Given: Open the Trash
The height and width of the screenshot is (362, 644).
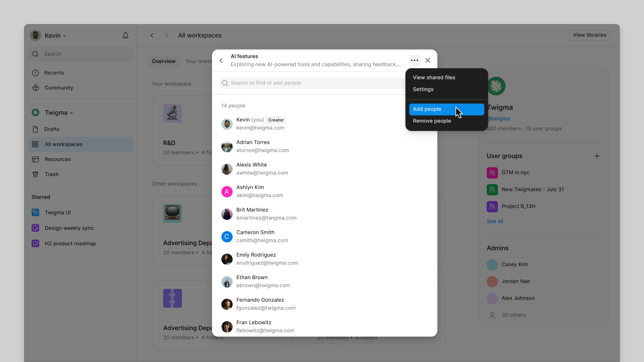Looking at the screenshot, I should pyautogui.click(x=51, y=174).
